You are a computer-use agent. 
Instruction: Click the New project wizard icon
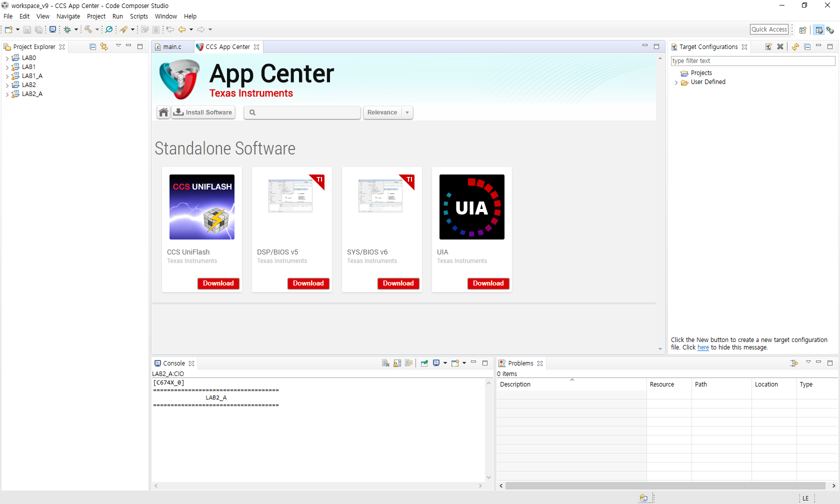8,29
